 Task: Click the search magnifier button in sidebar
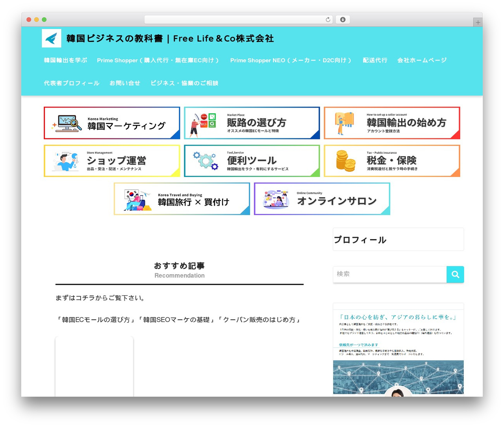tap(455, 275)
